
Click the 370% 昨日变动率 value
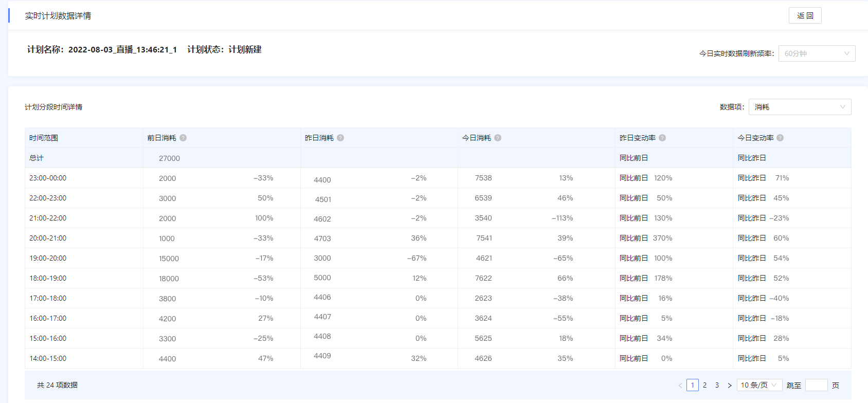click(663, 238)
